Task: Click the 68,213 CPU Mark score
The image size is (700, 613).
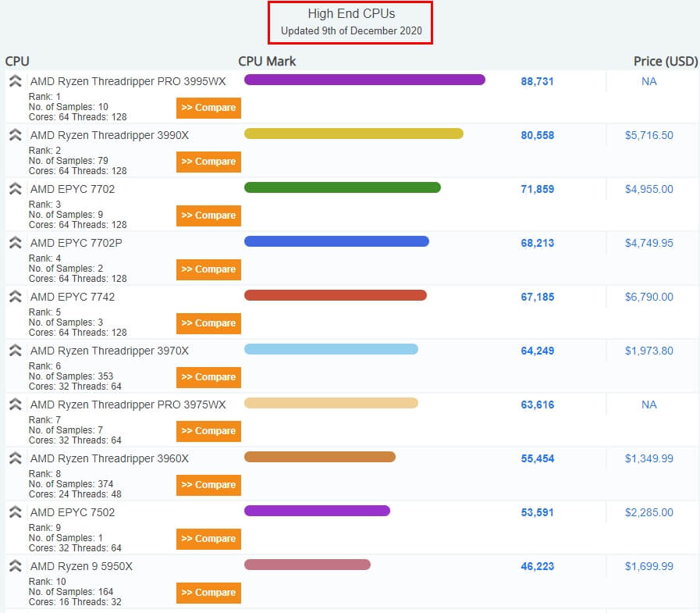Action: (537, 243)
